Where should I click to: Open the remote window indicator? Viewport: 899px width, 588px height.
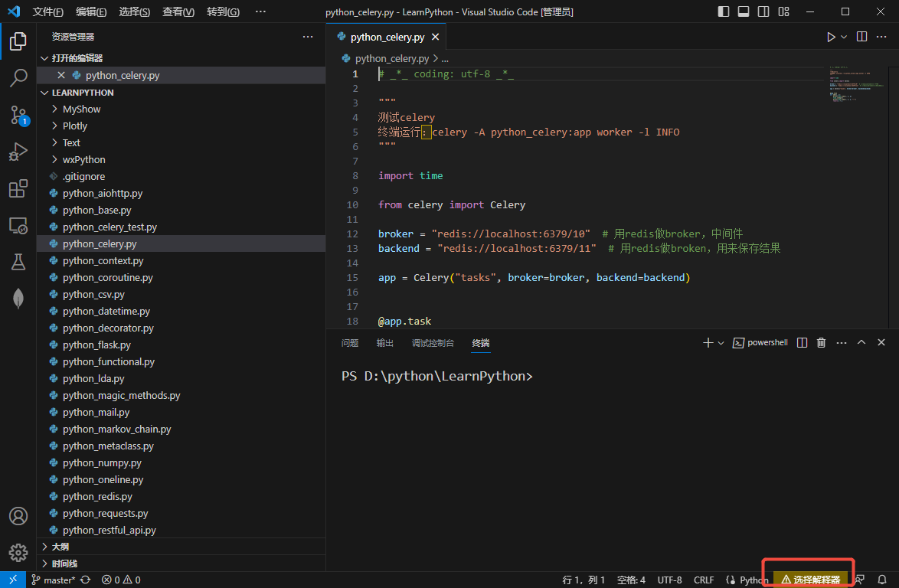pyautogui.click(x=12, y=580)
